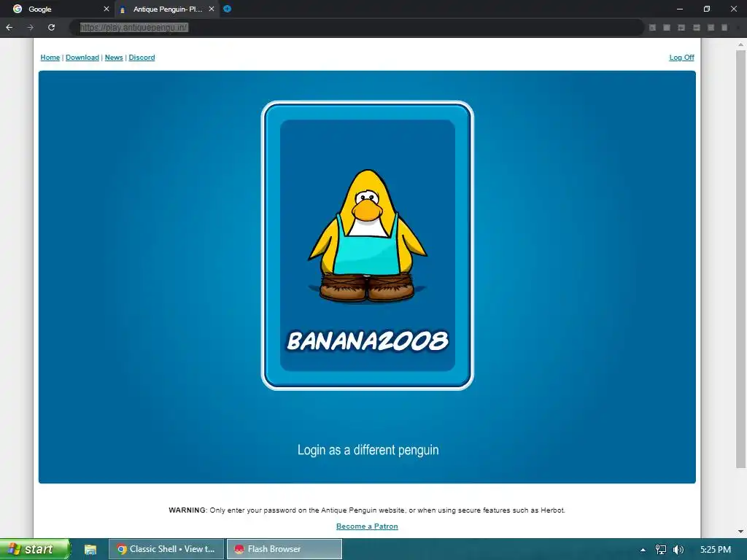Click the WARNING password notice text

pyautogui.click(x=367, y=510)
